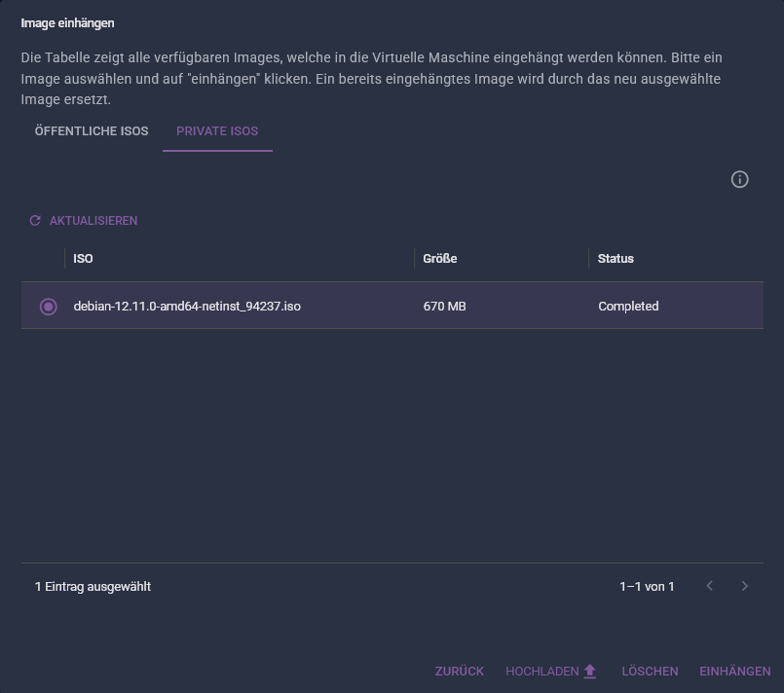Select the debian-12.11.0 ISO radio button
This screenshot has width=784, height=693.
[49, 307]
